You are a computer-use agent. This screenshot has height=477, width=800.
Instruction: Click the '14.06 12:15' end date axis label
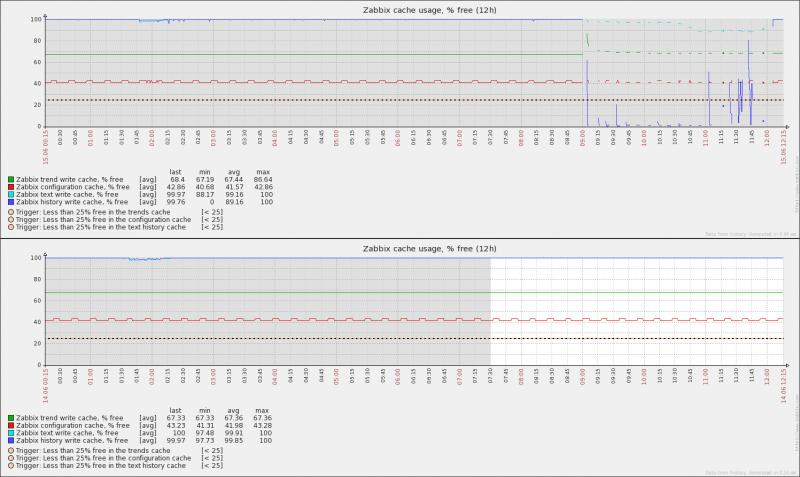tap(783, 386)
